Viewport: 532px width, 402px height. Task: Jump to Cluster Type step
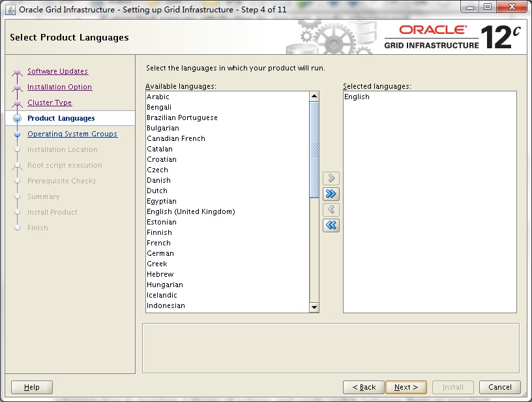pos(50,102)
